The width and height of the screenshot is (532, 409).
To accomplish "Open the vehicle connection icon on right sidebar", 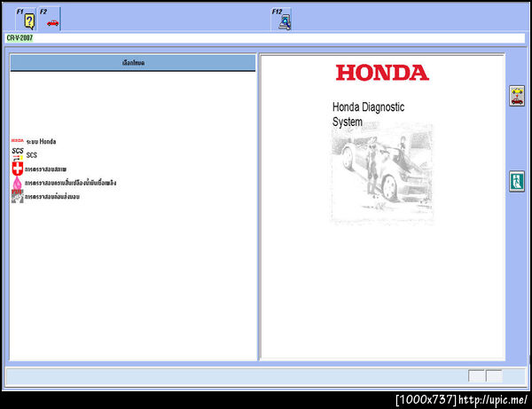I will (517, 96).
